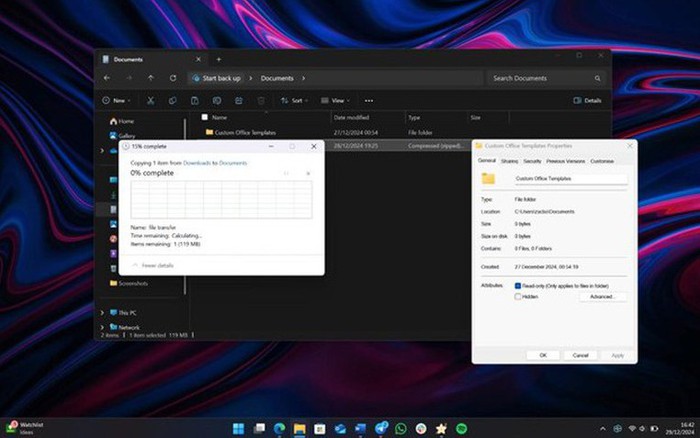The image size is (700, 438).
Task: Open the See more three-dots menu
Action: coord(368,101)
